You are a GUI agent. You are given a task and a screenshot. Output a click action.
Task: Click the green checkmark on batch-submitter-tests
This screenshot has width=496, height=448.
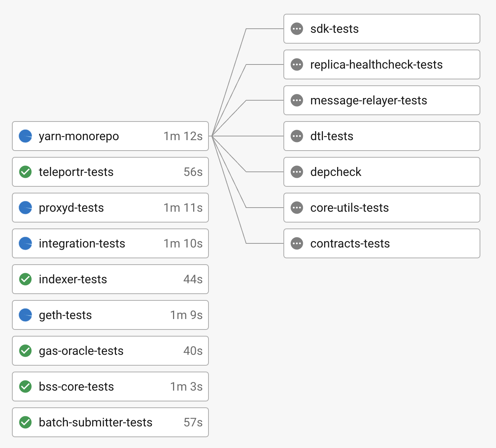[25, 422]
